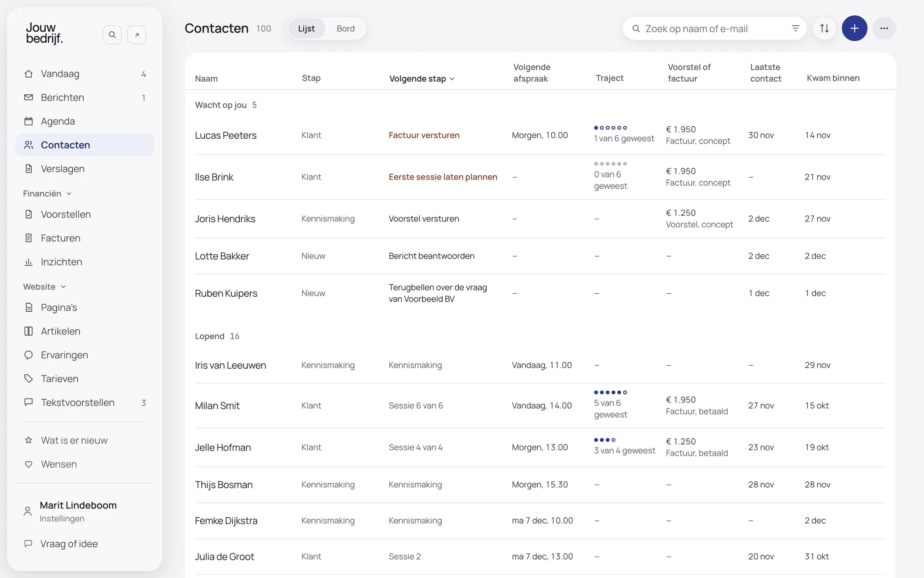Open Wat is er nieuw star icon

[29, 440]
